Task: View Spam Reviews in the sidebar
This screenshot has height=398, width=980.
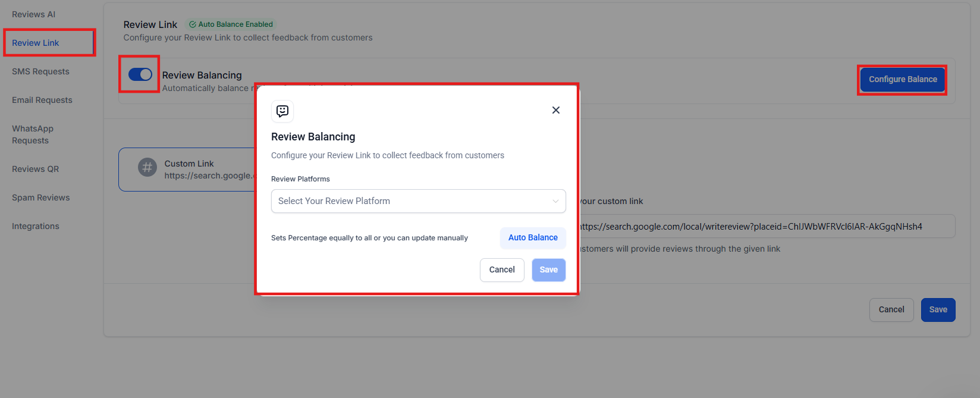Action: pos(40,198)
